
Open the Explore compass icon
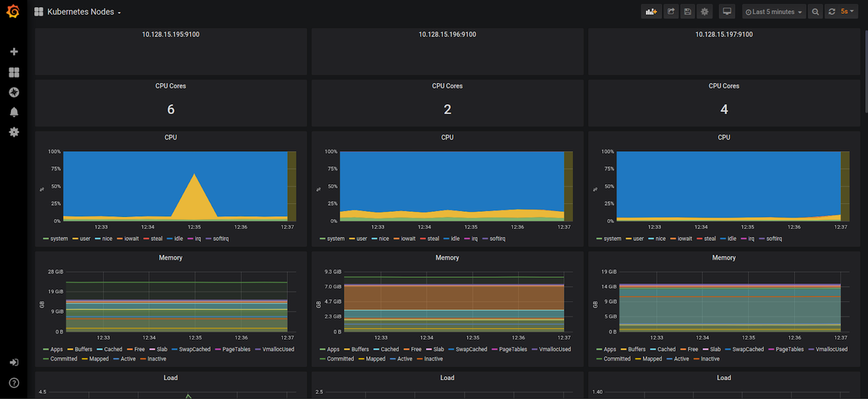coord(14,93)
